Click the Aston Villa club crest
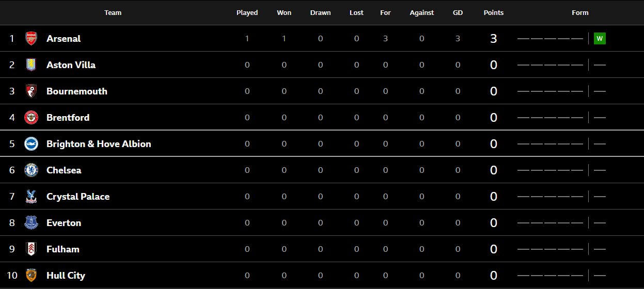Image resolution: width=644 pixels, height=289 pixels. click(32, 65)
